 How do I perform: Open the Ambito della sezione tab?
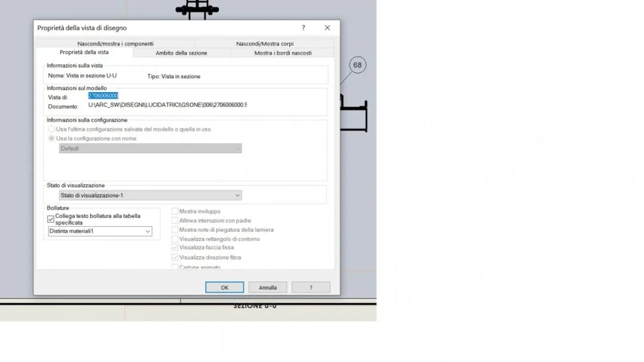[181, 53]
